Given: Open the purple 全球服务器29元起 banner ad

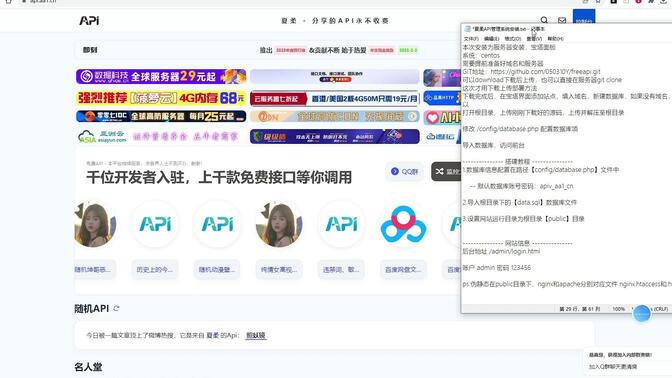Looking at the screenshot, I should [161, 76].
